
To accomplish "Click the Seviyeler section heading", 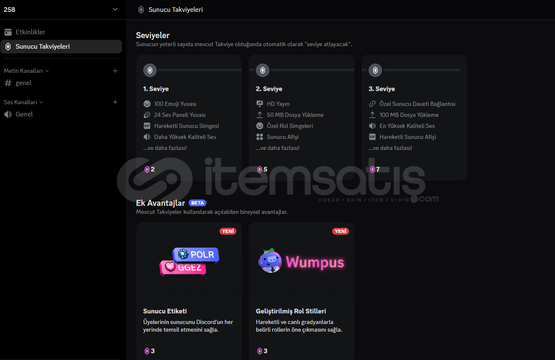I will point(153,35).
